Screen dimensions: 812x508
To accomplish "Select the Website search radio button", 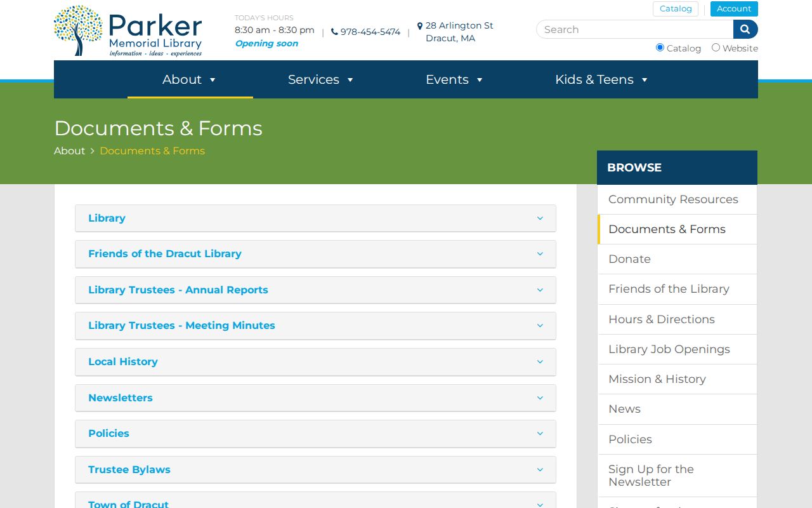I will [716, 48].
